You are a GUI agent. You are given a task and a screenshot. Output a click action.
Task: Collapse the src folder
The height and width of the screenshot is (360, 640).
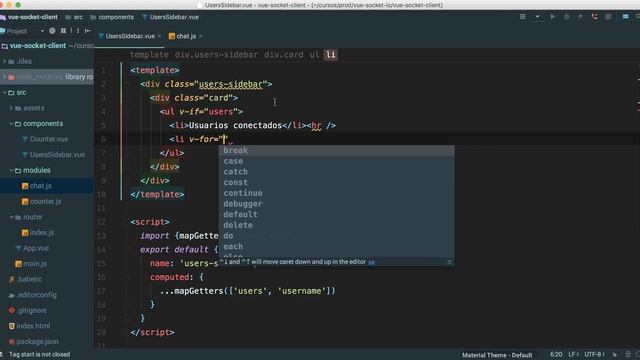pyautogui.click(x=4, y=93)
